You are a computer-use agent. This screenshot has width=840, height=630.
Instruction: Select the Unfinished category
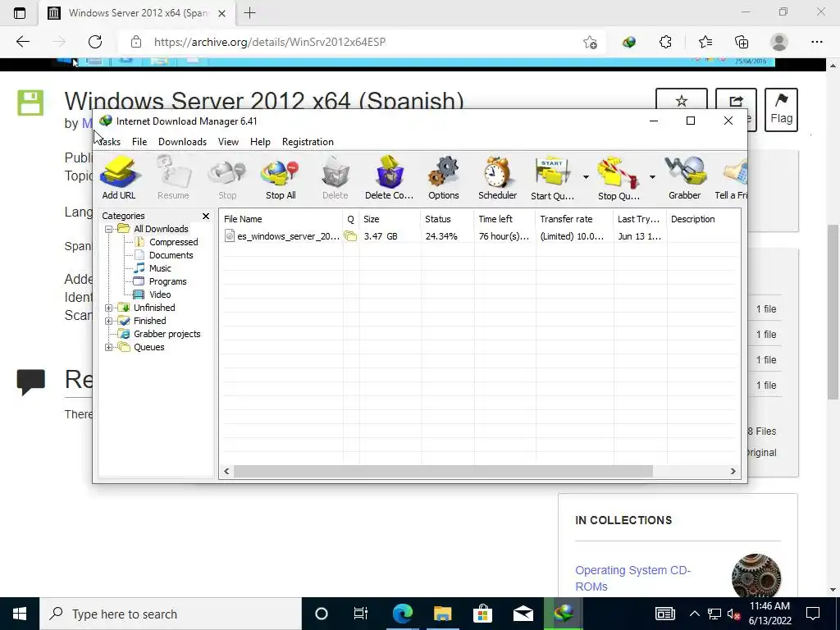coord(154,308)
